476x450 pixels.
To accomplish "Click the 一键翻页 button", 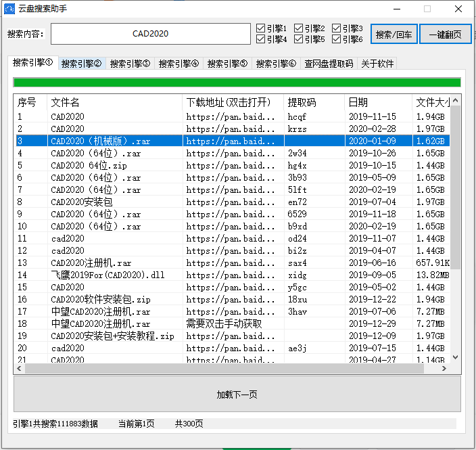I will [x=446, y=34].
